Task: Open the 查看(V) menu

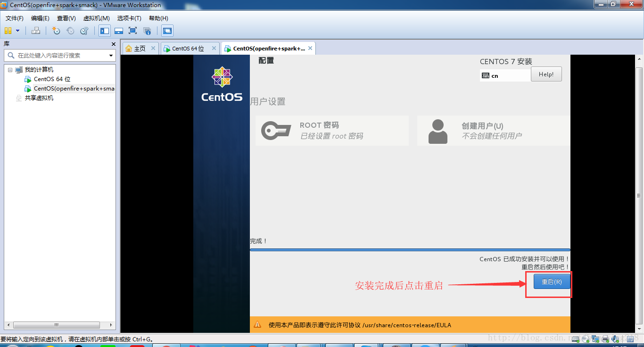Action: [x=66, y=18]
